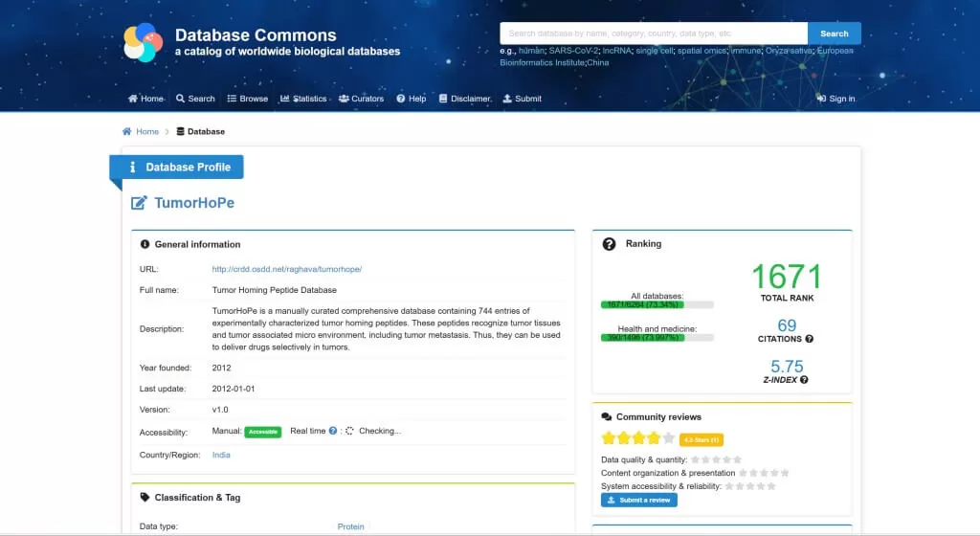
Task: Click the example term 'lncRNA'
Action: pos(617,51)
